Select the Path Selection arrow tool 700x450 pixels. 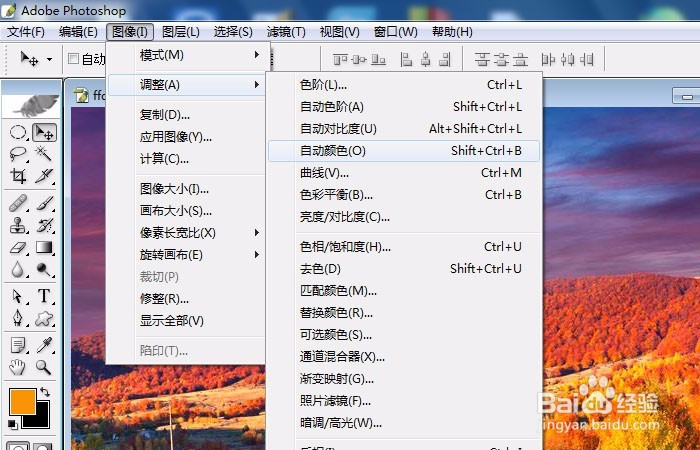(18, 296)
